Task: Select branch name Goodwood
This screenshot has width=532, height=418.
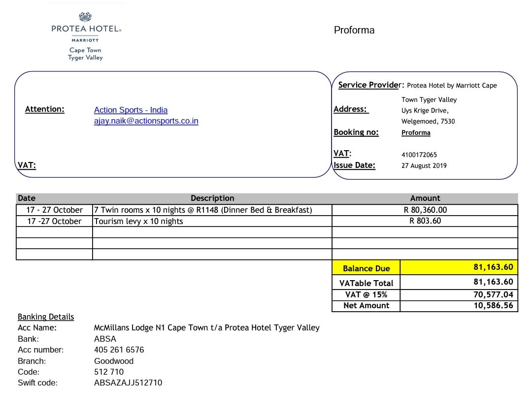Action: pos(114,361)
